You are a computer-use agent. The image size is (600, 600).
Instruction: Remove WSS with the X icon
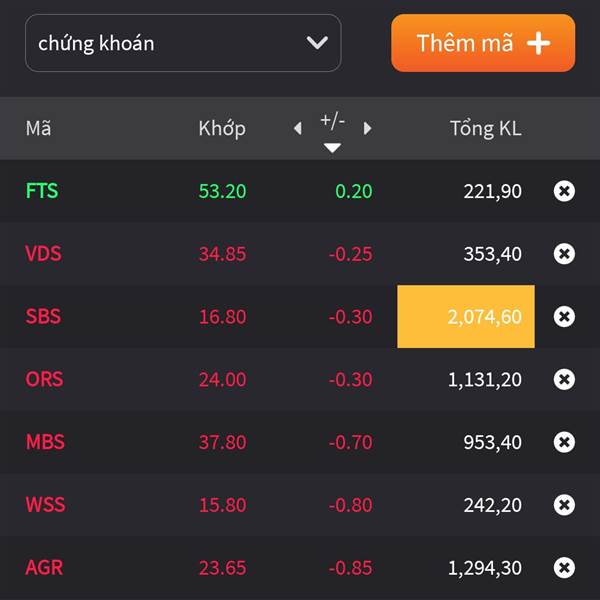tap(564, 505)
